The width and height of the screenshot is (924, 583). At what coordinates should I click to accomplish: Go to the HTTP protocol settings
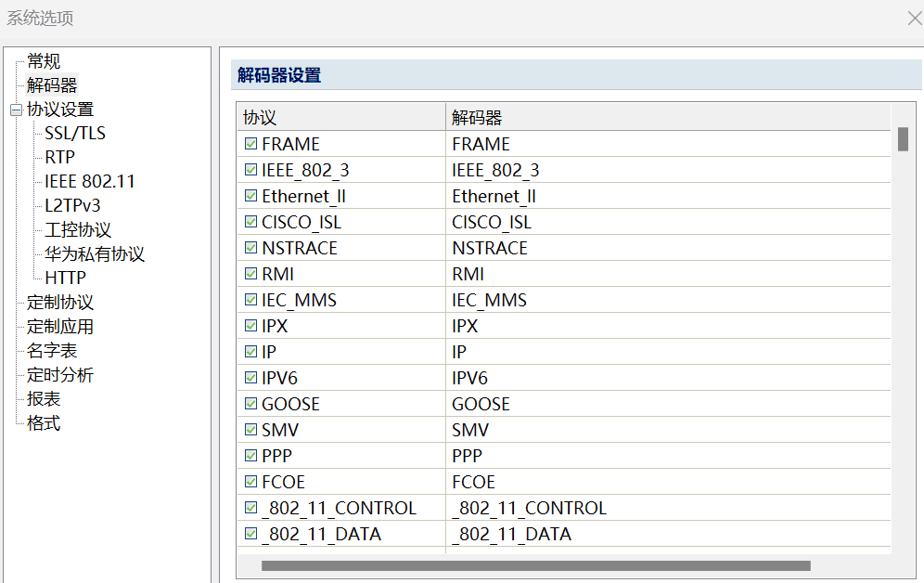point(65,279)
